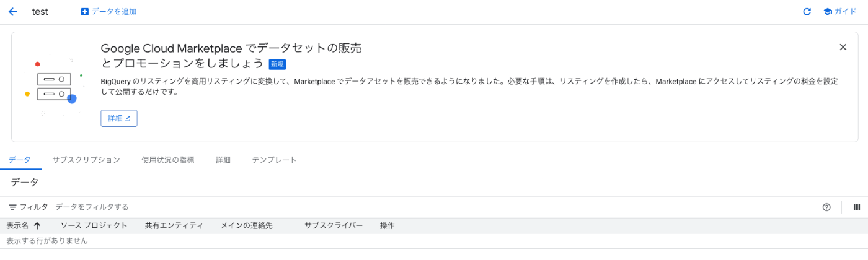
Task: Click the 共有エンティティ column header
Action: [174, 225]
